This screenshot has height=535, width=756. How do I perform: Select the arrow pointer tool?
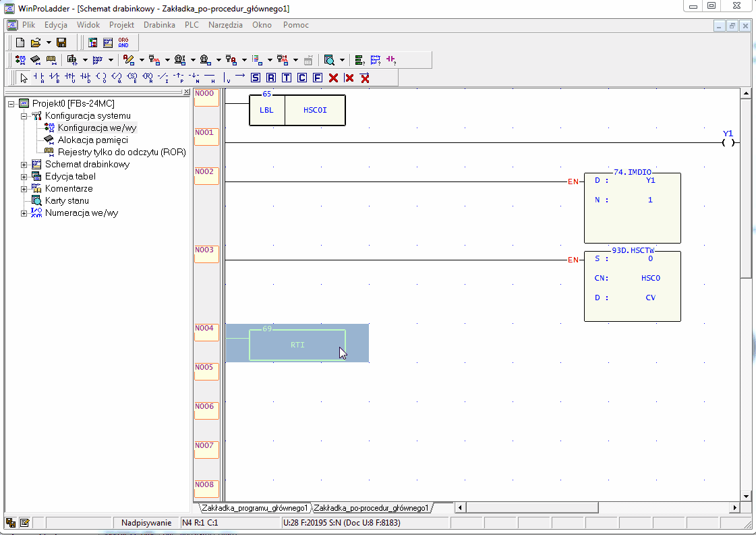coord(24,78)
